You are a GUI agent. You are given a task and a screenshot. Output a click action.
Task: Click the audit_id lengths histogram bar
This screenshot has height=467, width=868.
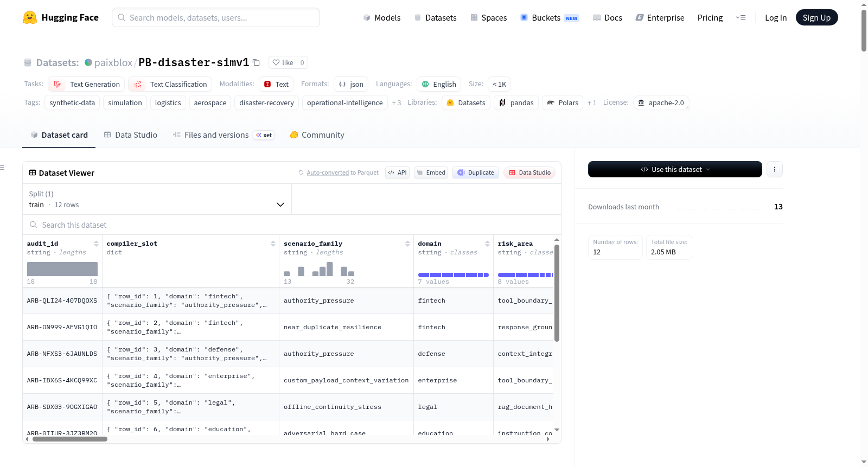62,269
